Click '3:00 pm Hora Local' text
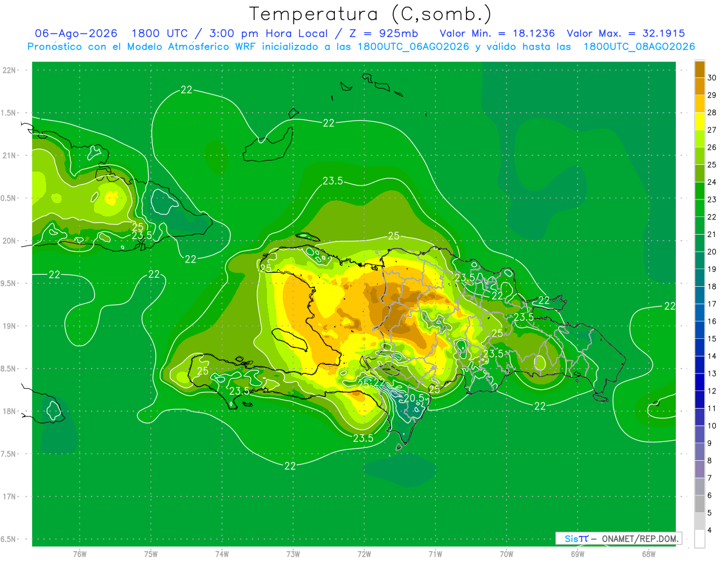The width and height of the screenshot is (728, 562). pos(268,33)
